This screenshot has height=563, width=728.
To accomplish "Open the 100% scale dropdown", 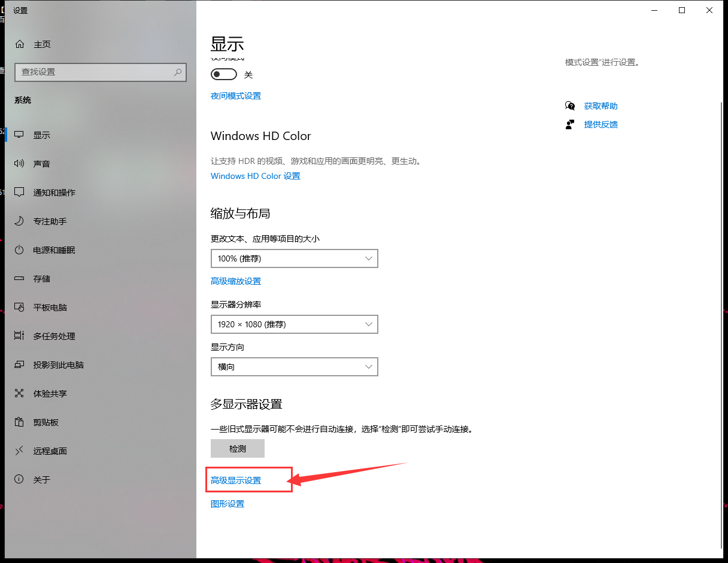I will point(295,258).
